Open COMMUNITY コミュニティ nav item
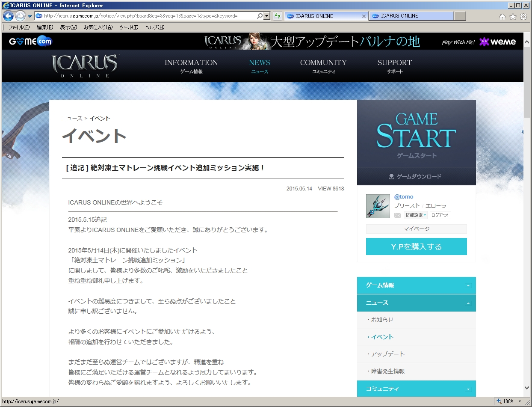The width and height of the screenshot is (532, 407). point(323,66)
